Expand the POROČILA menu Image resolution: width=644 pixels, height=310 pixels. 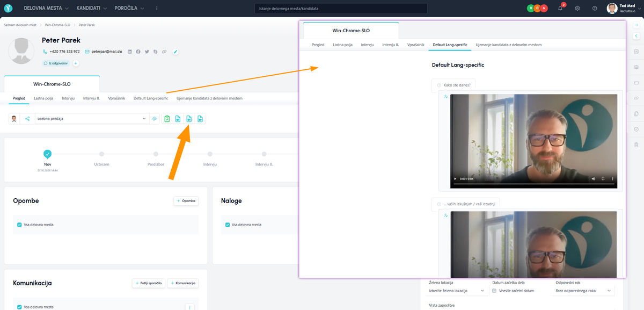129,9
